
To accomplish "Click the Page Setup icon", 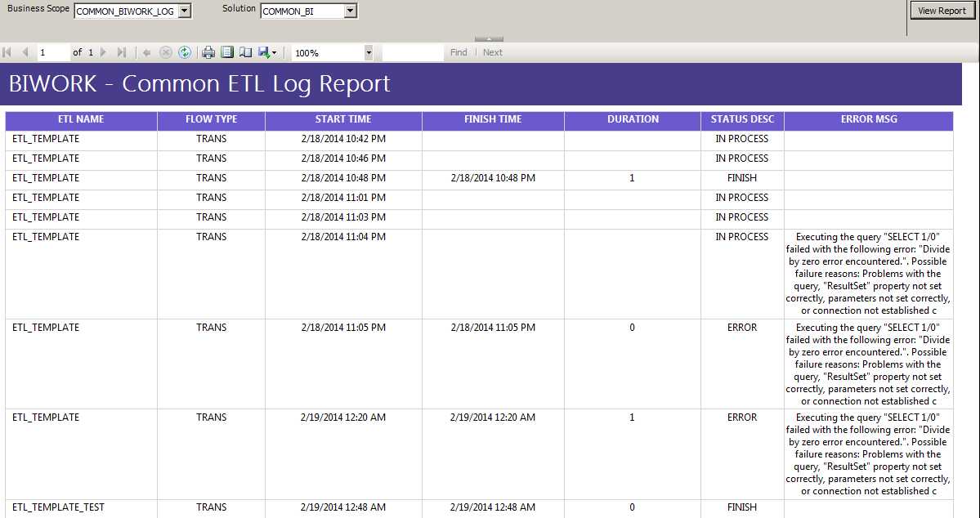I will (246, 52).
